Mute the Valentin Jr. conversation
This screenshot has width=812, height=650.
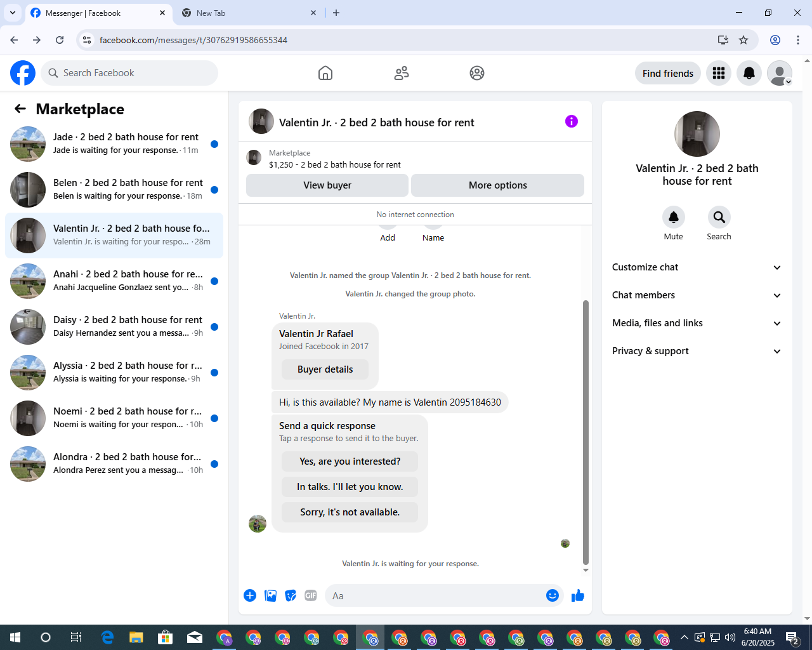click(x=674, y=217)
